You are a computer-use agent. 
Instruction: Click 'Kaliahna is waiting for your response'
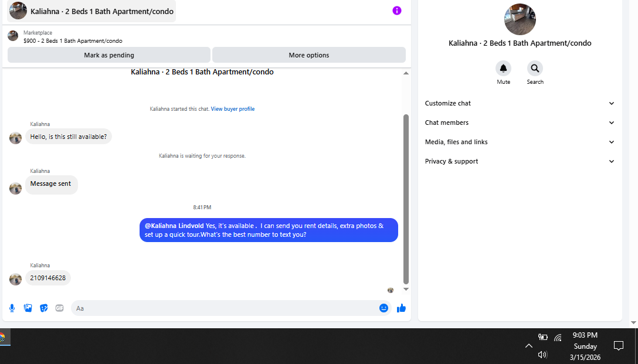202,156
